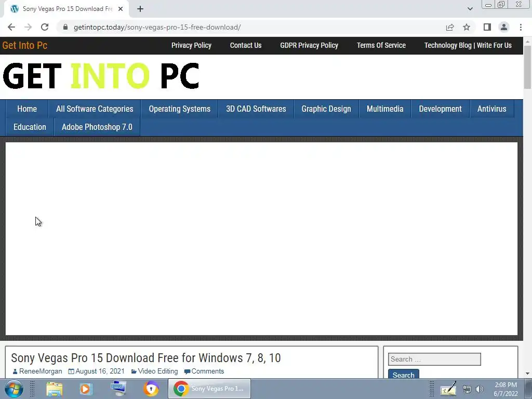Click the Sony Vegas Pro 15 article title
The width and height of the screenshot is (532, 399).
pos(146,358)
